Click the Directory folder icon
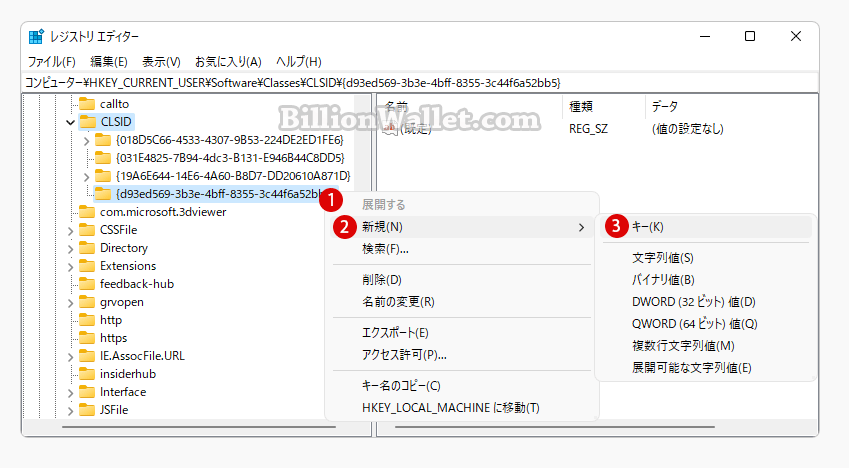 click(87, 248)
